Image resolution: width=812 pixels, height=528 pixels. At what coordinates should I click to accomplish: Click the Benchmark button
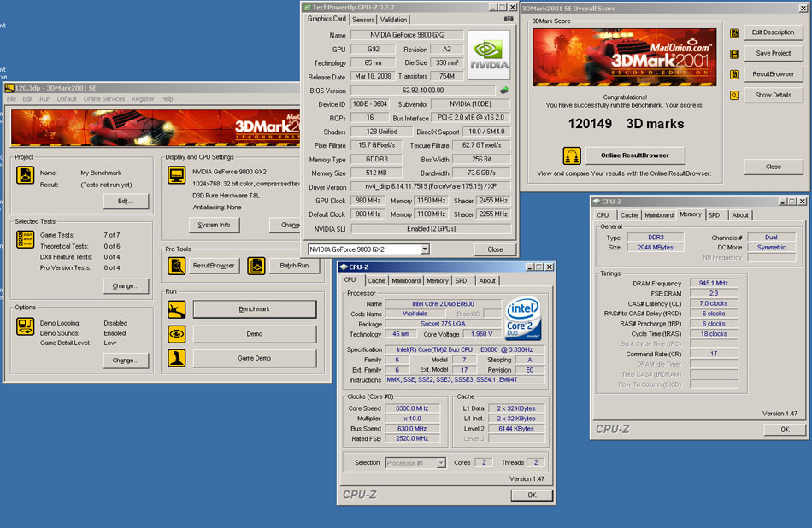(254, 309)
